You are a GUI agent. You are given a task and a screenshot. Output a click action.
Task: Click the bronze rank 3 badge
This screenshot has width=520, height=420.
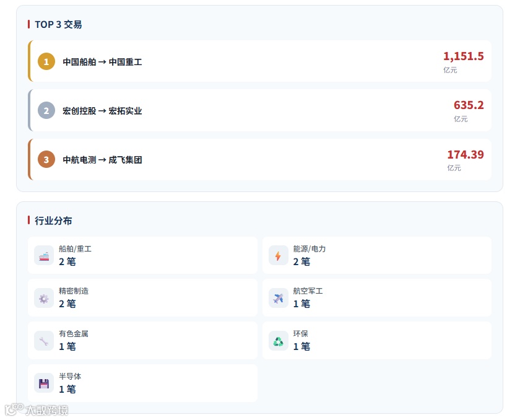click(x=46, y=159)
